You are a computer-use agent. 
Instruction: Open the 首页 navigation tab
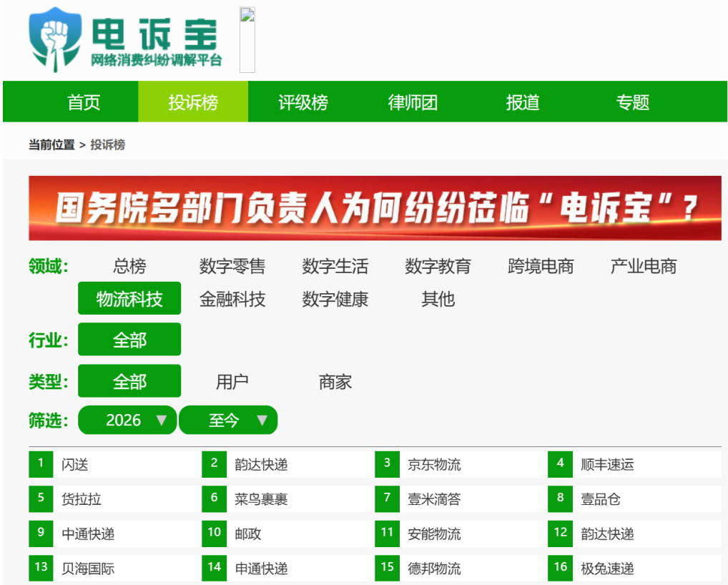pos(84,102)
